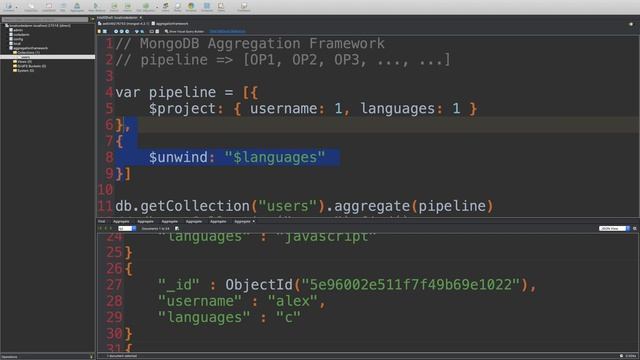The image size is (640, 360).
Task: Click the $project line in the editor
Action: tap(313, 109)
